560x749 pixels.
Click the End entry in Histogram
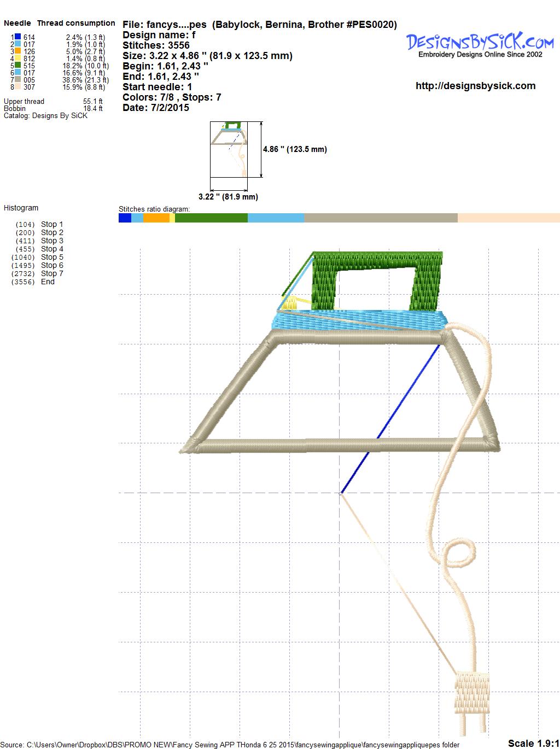pos(48,282)
